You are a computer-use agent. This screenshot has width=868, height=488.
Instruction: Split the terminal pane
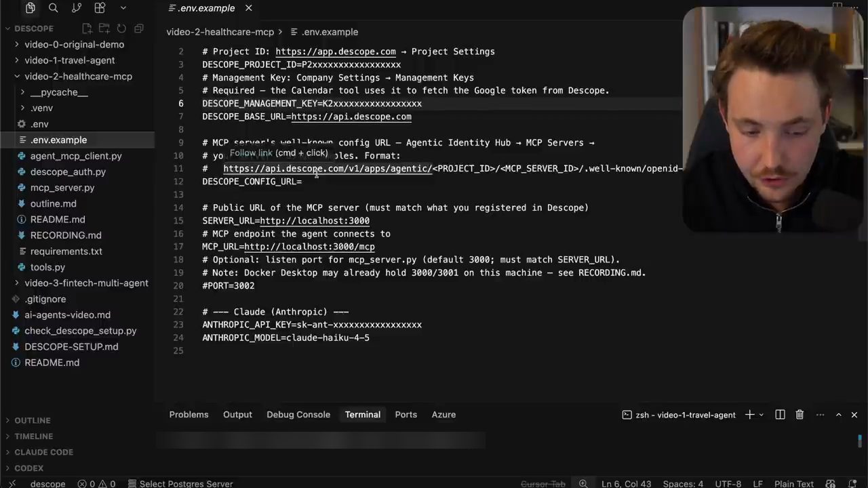[780, 415]
